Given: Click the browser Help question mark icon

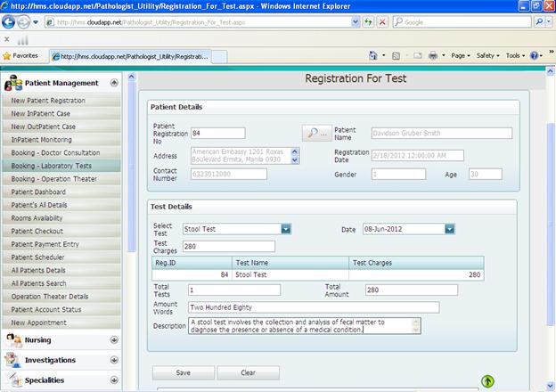Looking at the screenshot, I should pos(535,55).
